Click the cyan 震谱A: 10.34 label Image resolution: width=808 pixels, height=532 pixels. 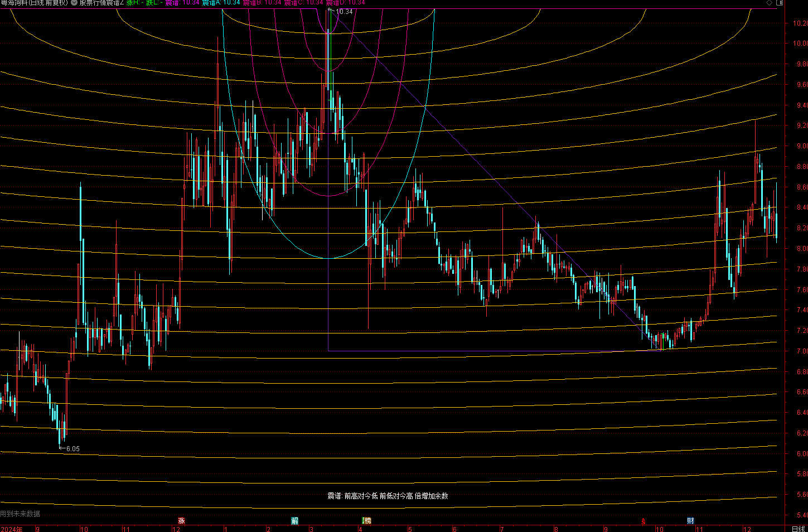coord(221,3)
